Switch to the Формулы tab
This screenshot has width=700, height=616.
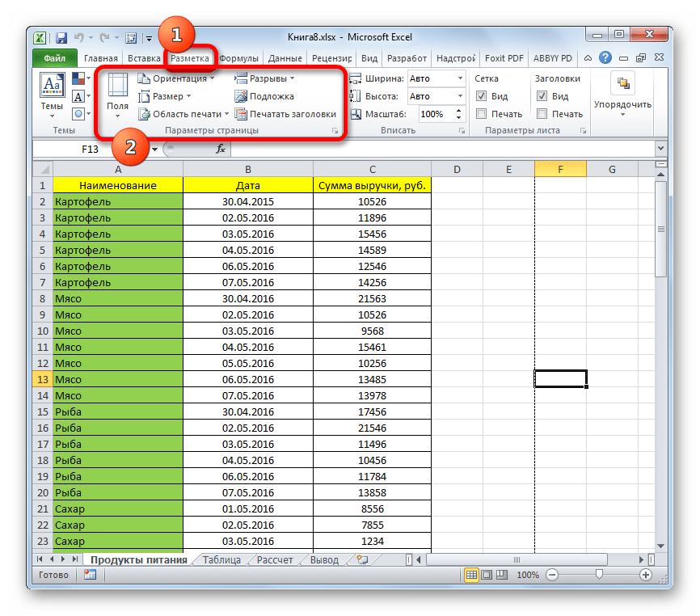point(238,58)
